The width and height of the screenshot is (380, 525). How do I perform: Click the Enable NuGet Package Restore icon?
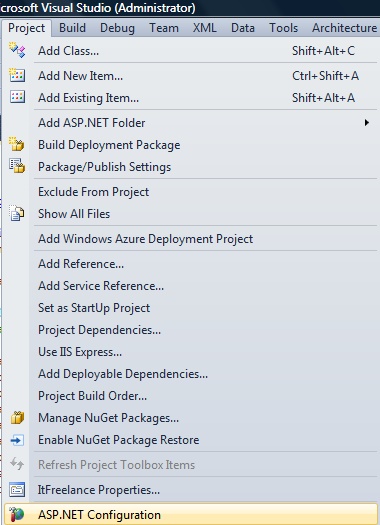coord(17,440)
